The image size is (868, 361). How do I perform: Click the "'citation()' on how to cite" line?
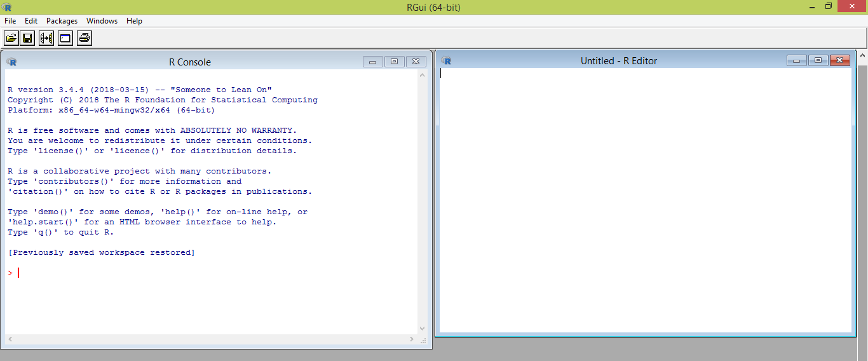(160, 191)
